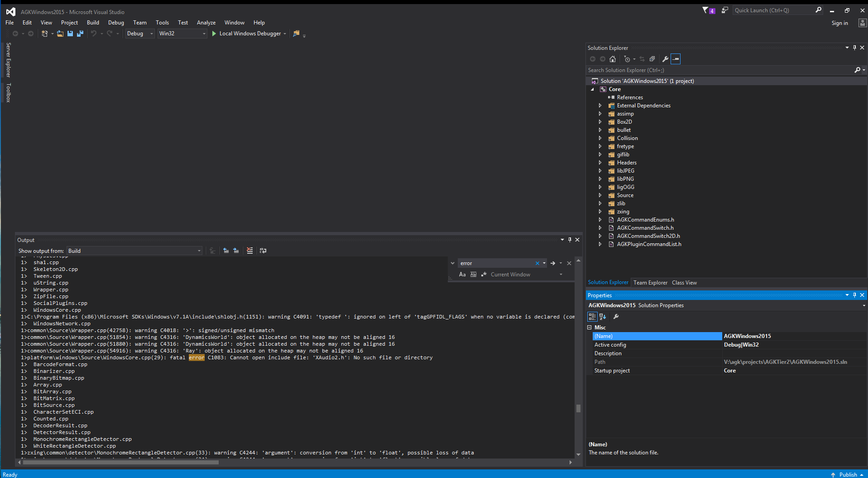Open the Debug menu
Viewport: 868px width, 478px height.
tap(116, 23)
